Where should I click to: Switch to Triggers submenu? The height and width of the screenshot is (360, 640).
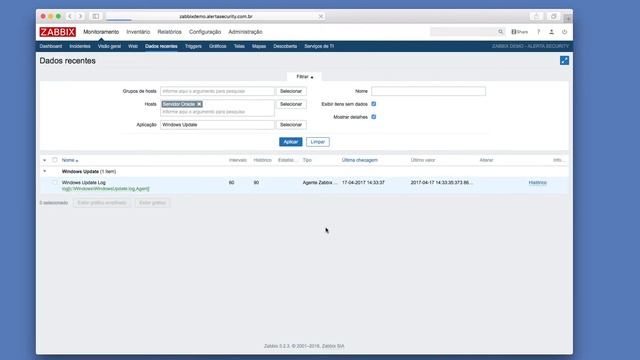click(x=193, y=46)
